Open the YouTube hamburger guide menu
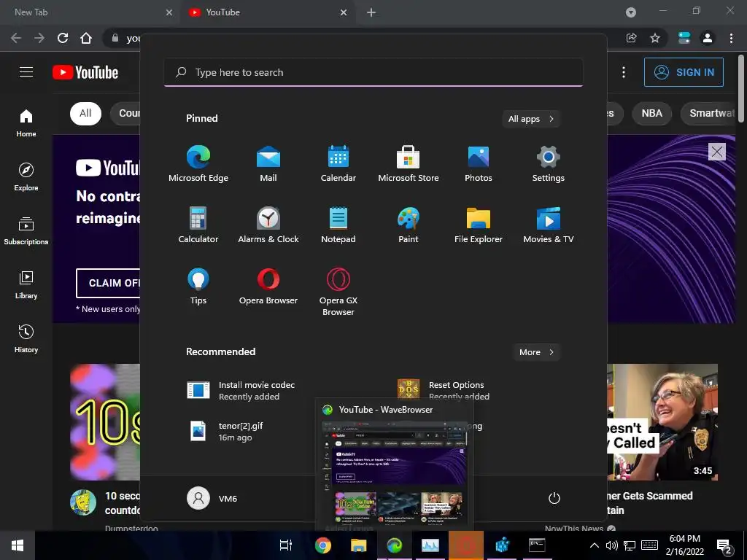The image size is (747, 560). (26, 72)
